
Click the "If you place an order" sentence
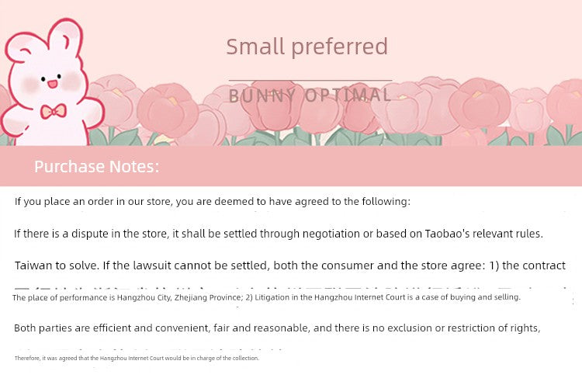[212, 201]
